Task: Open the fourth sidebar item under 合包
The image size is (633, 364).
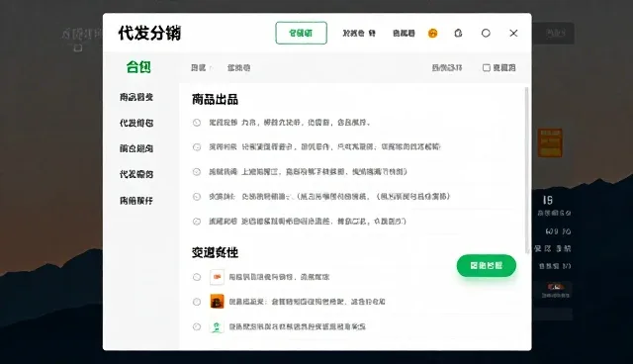Action: point(136,174)
